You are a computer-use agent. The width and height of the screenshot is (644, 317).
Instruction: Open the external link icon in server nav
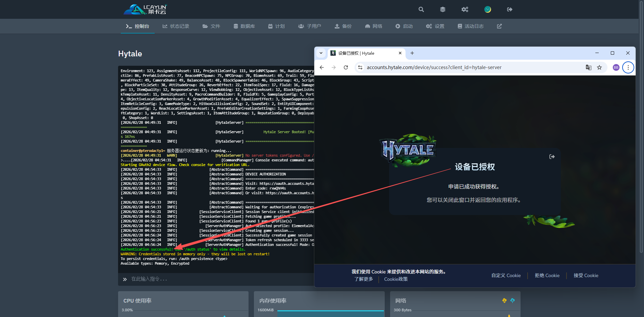499,26
